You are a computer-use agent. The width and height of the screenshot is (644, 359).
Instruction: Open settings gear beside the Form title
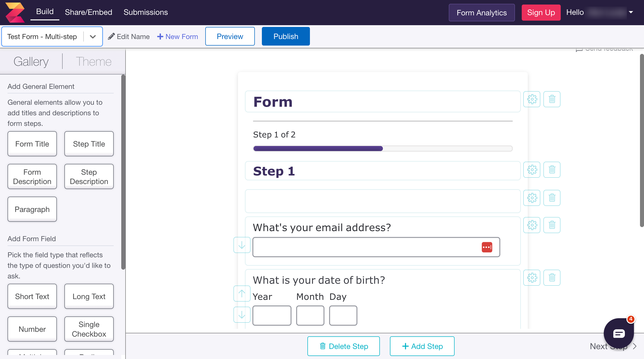532,99
